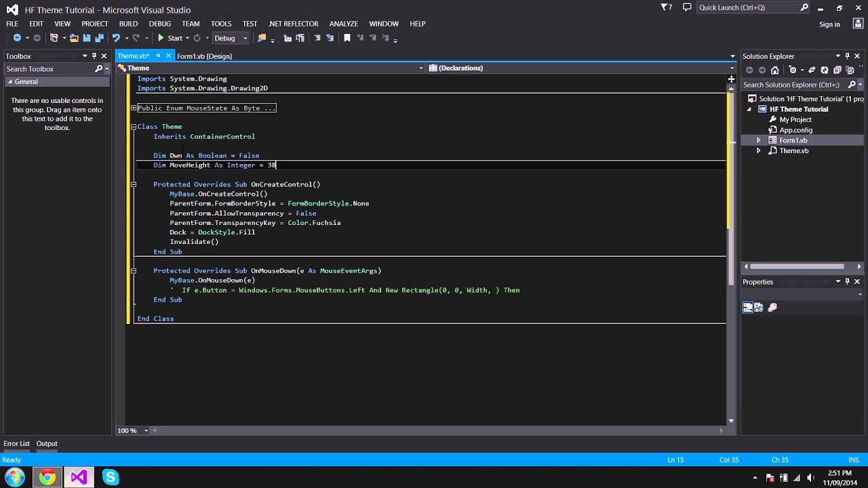The height and width of the screenshot is (488, 868).
Task: Open the Theme class navigation dropdown
Action: pos(421,68)
